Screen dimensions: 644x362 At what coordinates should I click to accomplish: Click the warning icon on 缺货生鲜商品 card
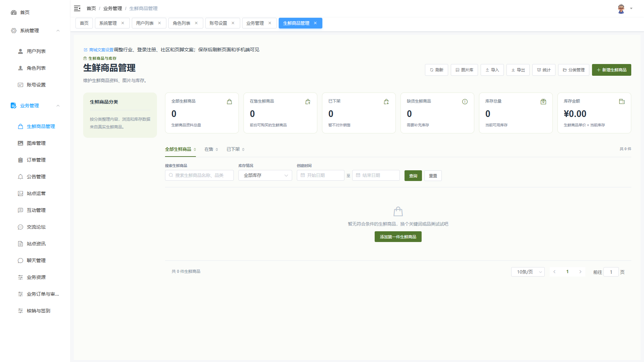click(x=465, y=102)
